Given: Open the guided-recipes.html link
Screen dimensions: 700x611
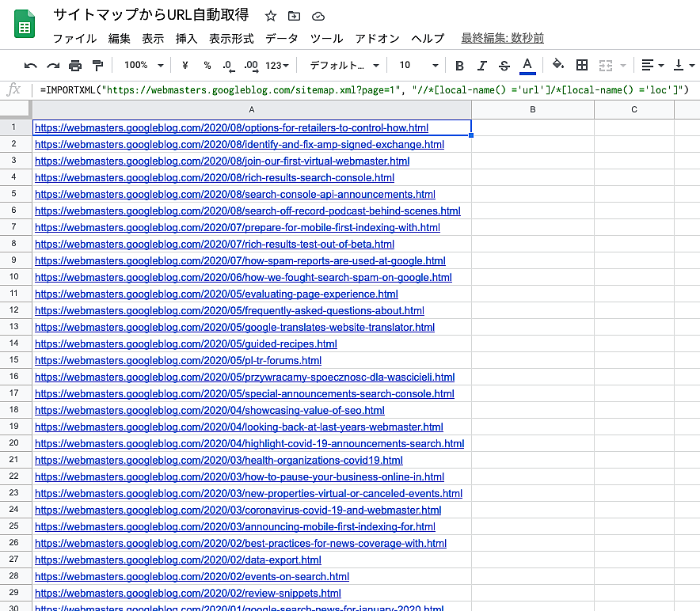Looking at the screenshot, I should tap(186, 343).
